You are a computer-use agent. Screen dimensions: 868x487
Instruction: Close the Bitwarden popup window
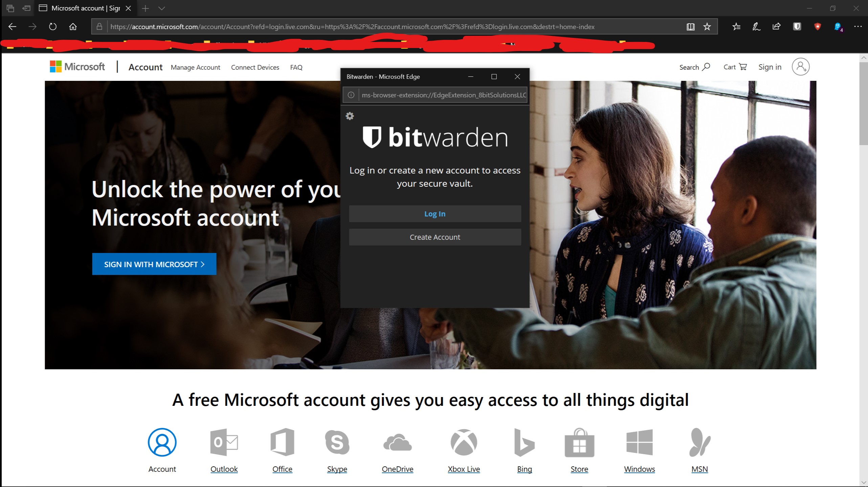click(517, 76)
